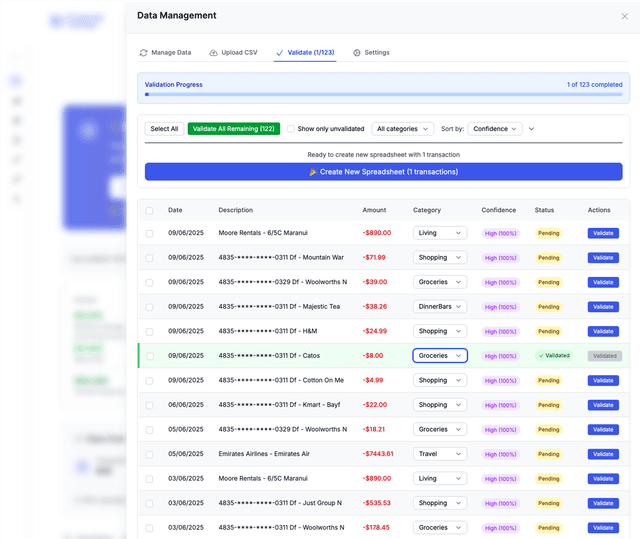Screen dimensions: 640x539
Task: Change category dropdown for Majestic Tea row
Action: [x=440, y=307]
